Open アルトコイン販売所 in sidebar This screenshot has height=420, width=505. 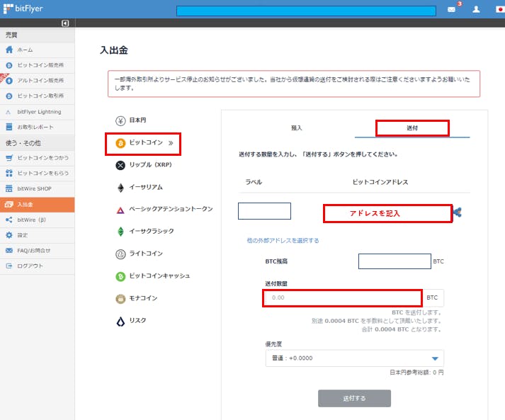[x=37, y=81]
